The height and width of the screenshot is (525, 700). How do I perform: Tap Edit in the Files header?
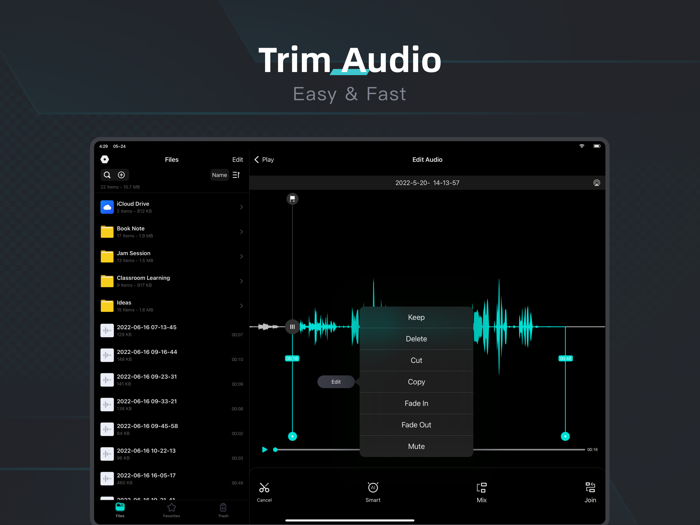(238, 159)
